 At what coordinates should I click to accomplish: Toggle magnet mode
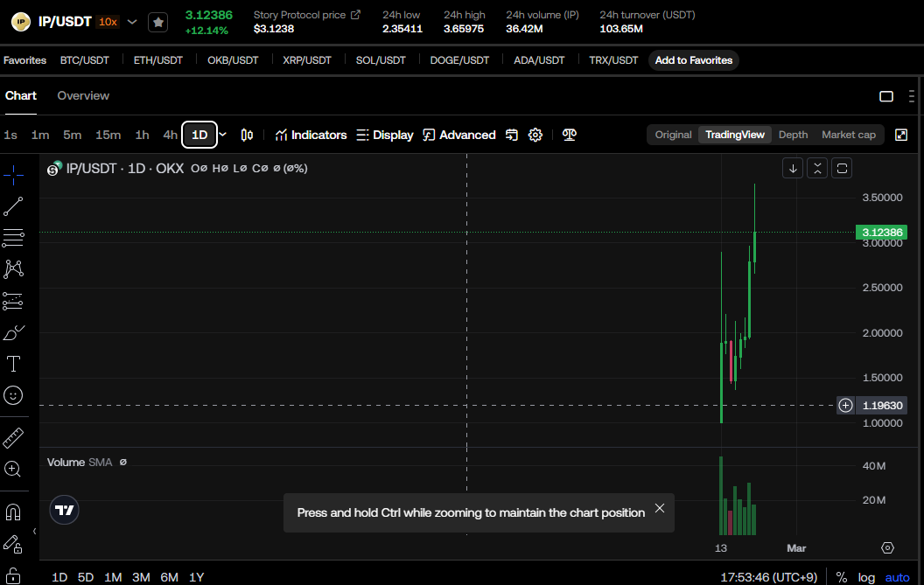[x=13, y=512]
